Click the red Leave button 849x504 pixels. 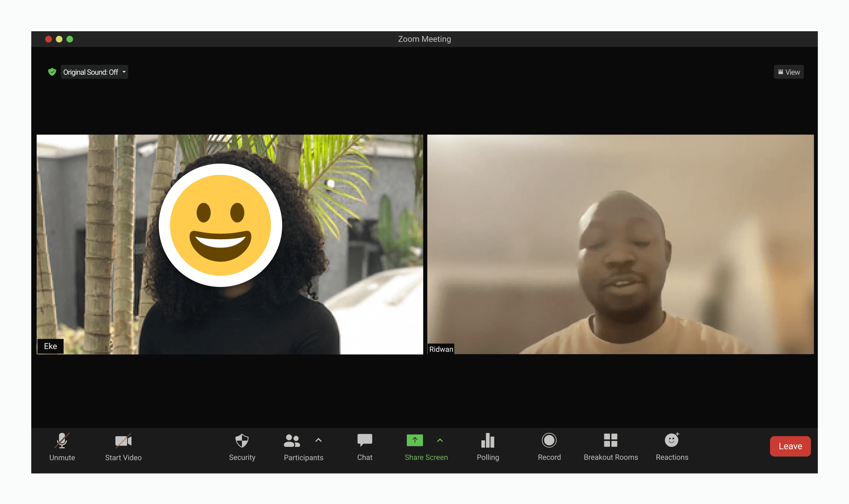click(790, 446)
